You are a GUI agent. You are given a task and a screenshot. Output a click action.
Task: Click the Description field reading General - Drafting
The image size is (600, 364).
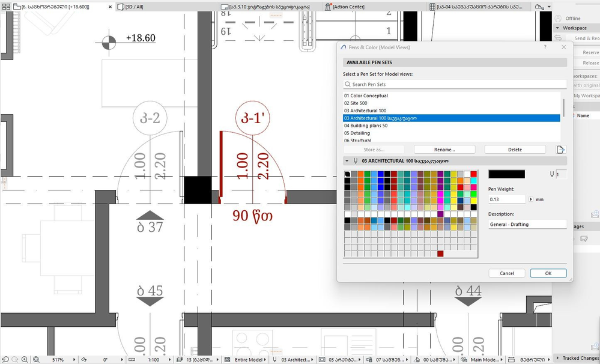[527, 224]
